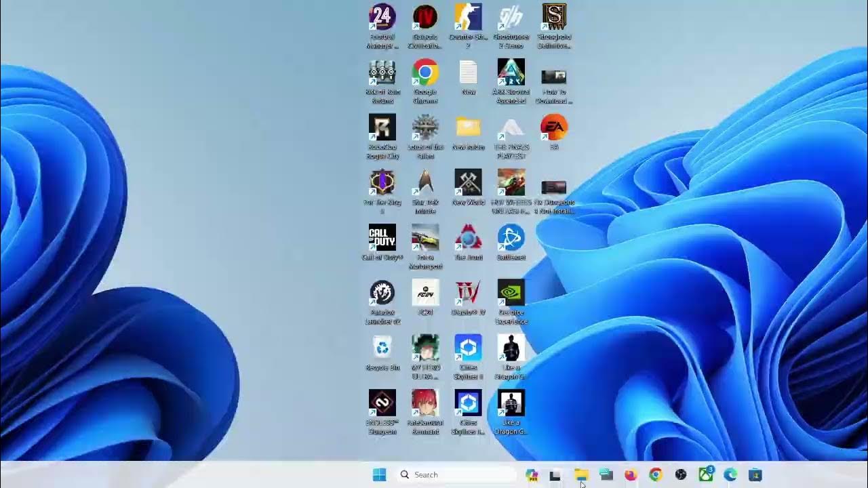This screenshot has width=868, height=488.
Task: Open Task View from the taskbar
Action: coord(555,475)
